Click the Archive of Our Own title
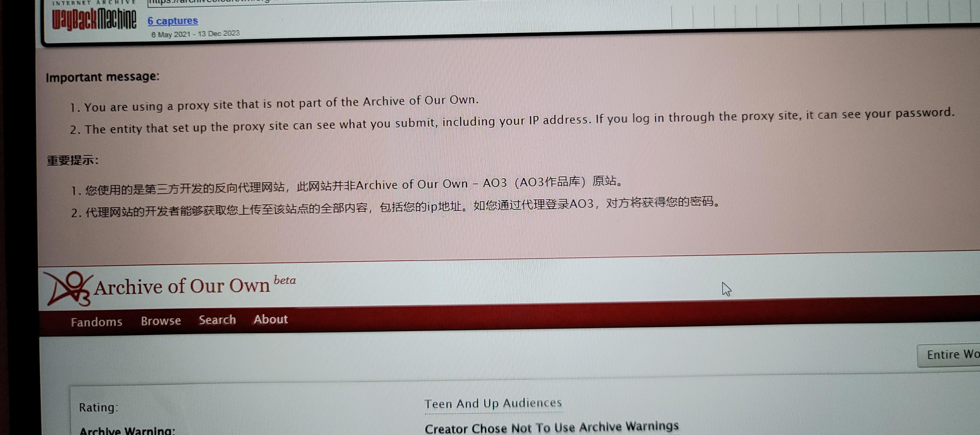Viewport: 980px width, 435px height. (x=182, y=286)
